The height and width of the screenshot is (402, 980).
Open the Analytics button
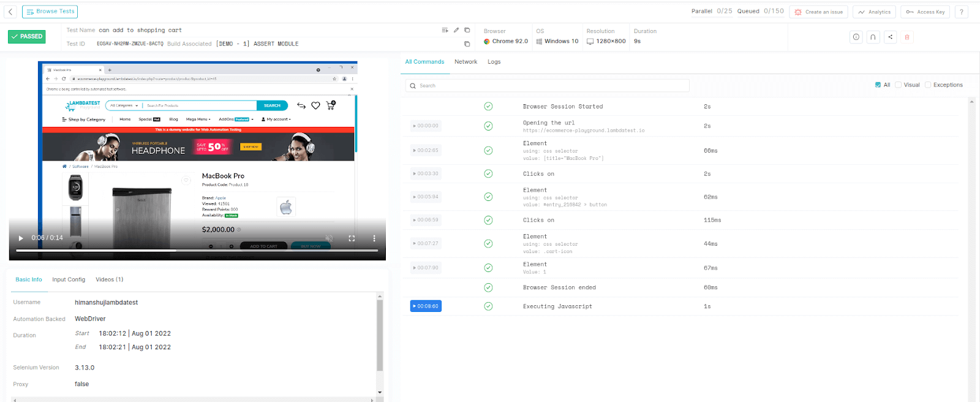tap(874, 12)
